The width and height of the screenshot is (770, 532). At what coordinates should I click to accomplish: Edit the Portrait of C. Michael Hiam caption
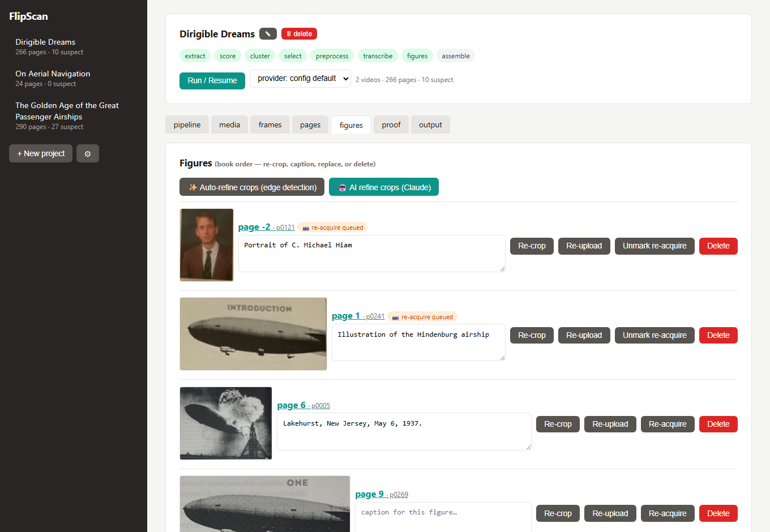(x=372, y=254)
